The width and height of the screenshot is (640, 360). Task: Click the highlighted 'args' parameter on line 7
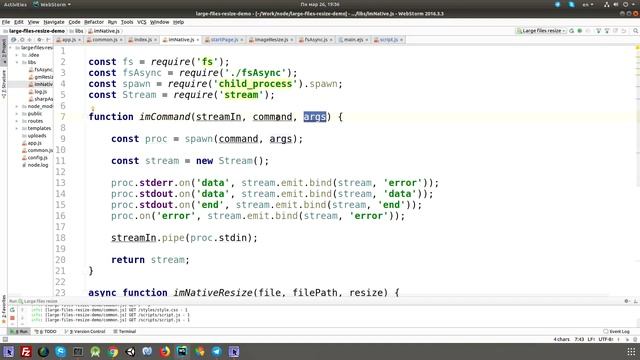pos(315,117)
